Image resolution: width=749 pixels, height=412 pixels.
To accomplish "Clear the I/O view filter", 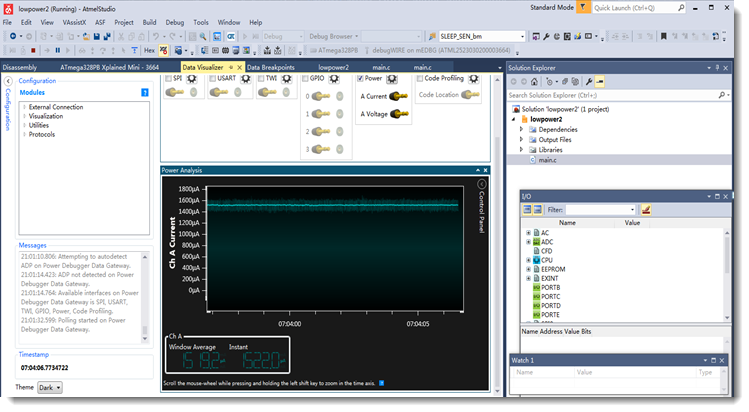I will (646, 210).
